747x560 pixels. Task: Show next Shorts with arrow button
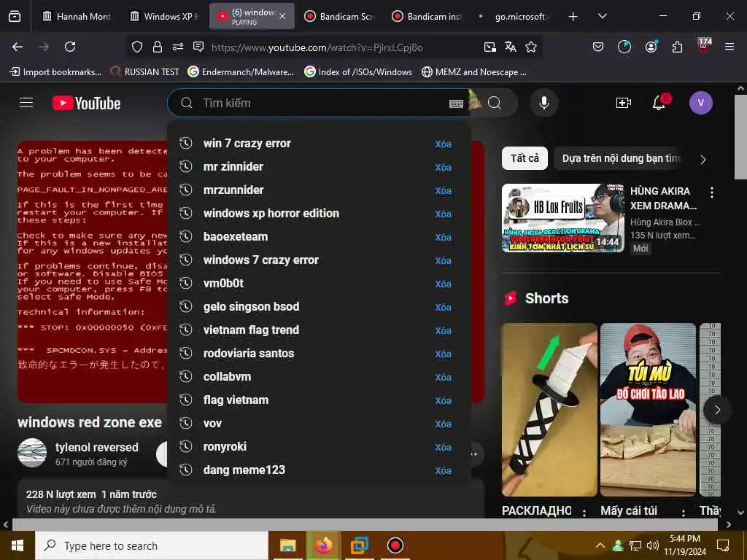click(717, 410)
